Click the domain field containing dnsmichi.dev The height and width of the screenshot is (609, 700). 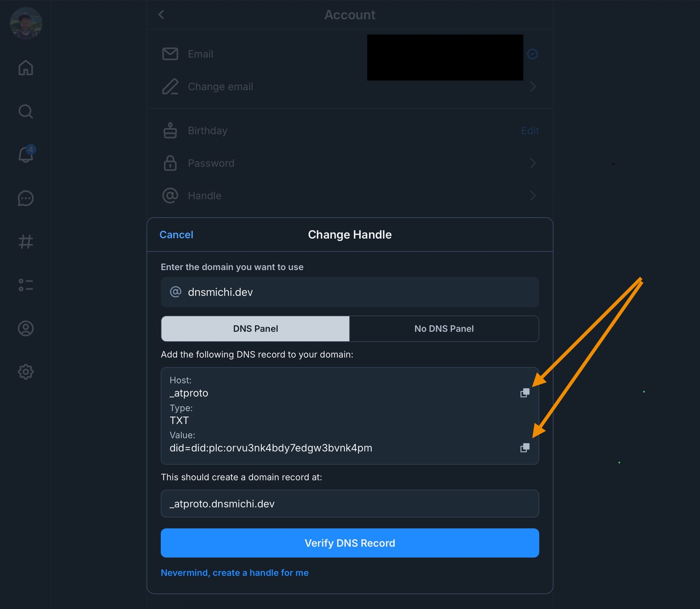pyautogui.click(x=350, y=292)
